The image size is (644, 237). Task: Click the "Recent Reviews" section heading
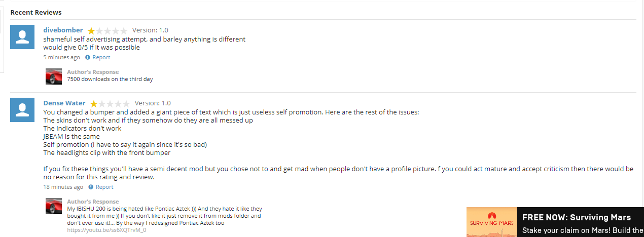[x=36, y=12]
